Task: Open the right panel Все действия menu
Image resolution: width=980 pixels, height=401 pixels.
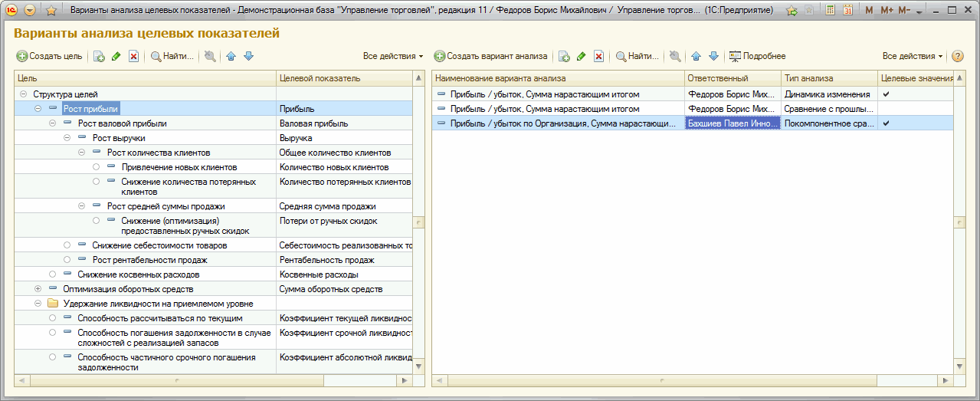Action: (x=913, y=56)
